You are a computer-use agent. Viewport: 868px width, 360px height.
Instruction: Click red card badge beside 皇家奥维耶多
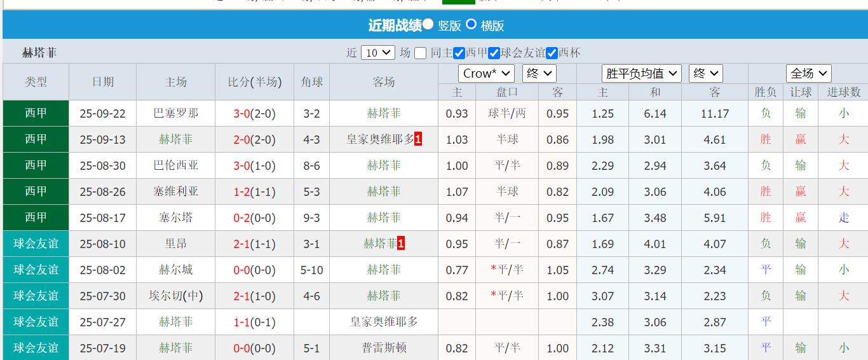tap(418, 139)
